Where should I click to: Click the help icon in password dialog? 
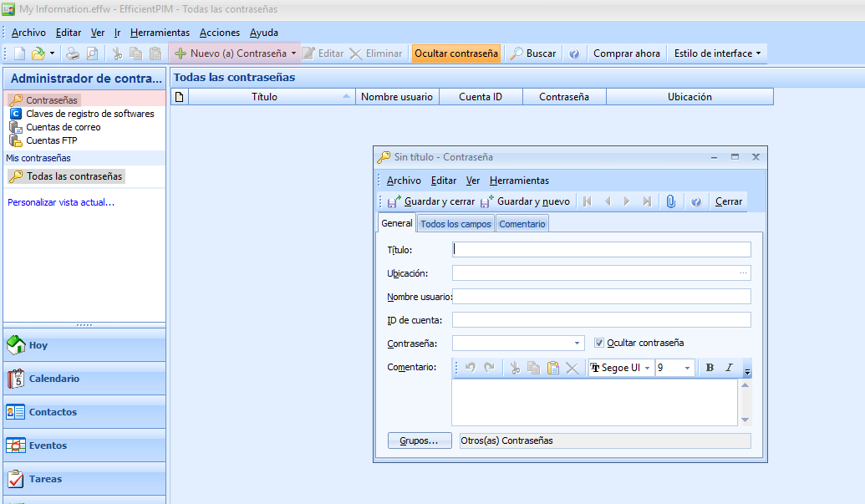[695, 201]
